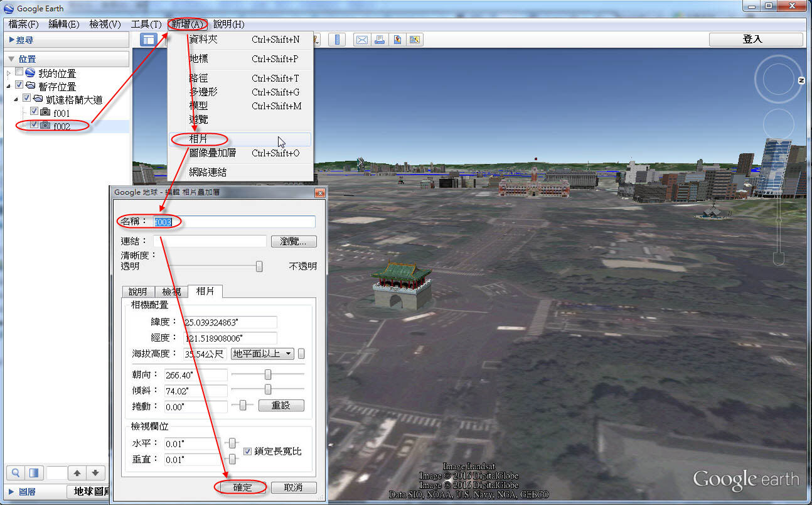
Task: Uncheck the 凱達格蘭大道 checkbox
Action: click(26, 99)
